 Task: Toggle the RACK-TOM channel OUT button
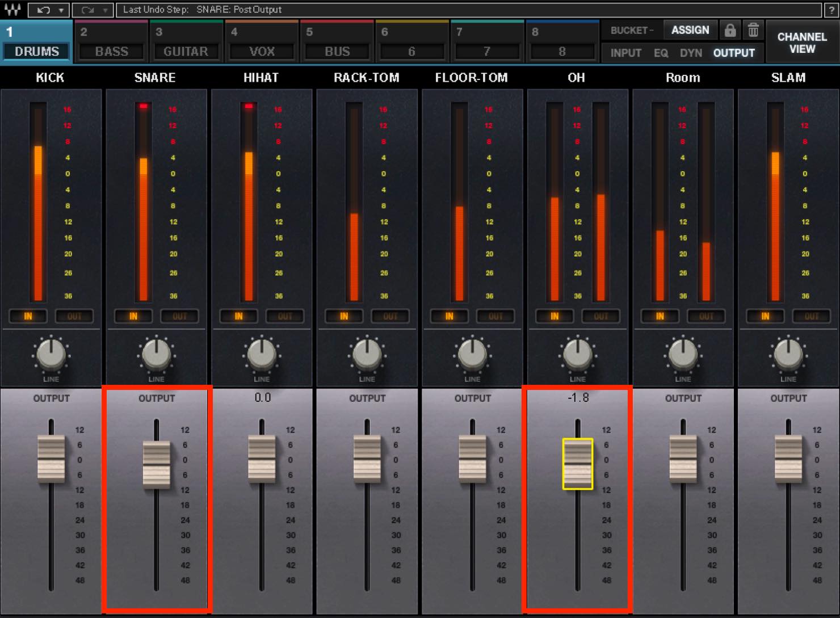click(390, 316)
